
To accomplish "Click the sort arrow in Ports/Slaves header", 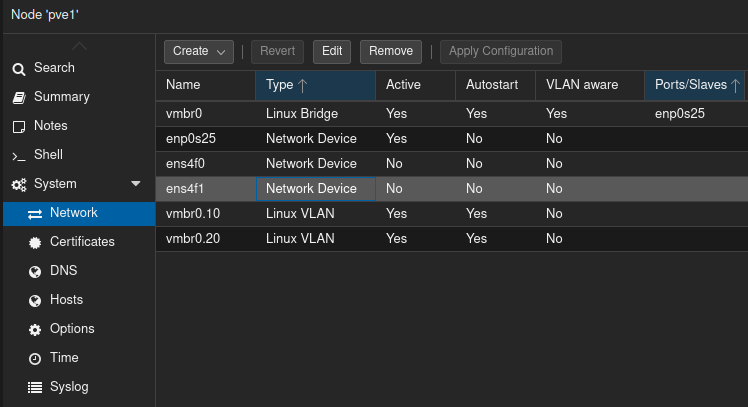I will pyautogui.click(x=736, y=85).
